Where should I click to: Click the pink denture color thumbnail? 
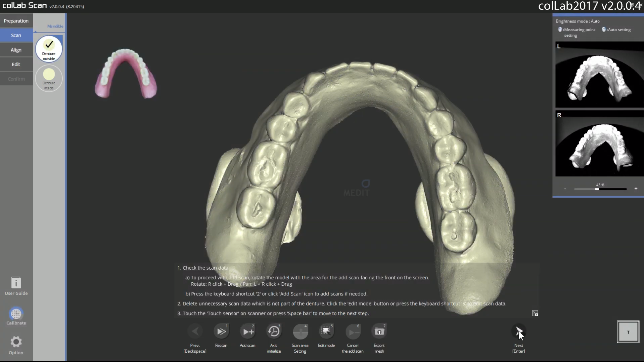pos(126,73)
